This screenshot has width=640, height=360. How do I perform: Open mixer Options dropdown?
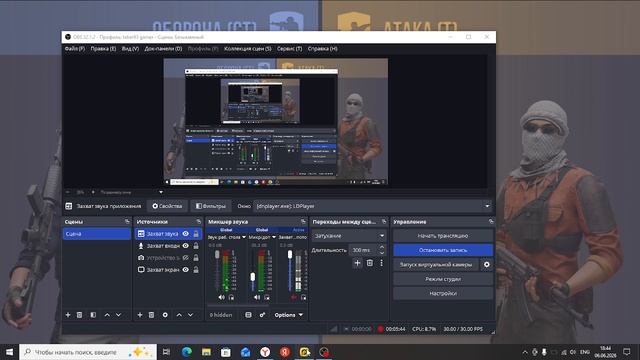[289, 315]
